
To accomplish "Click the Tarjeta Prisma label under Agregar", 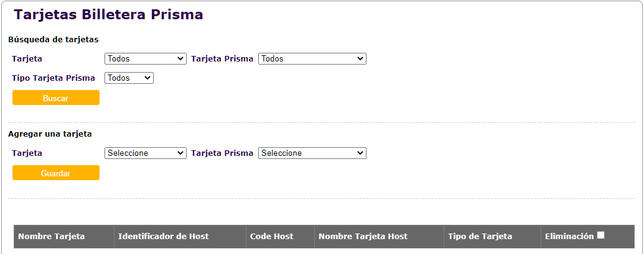I will pos(222,153).
